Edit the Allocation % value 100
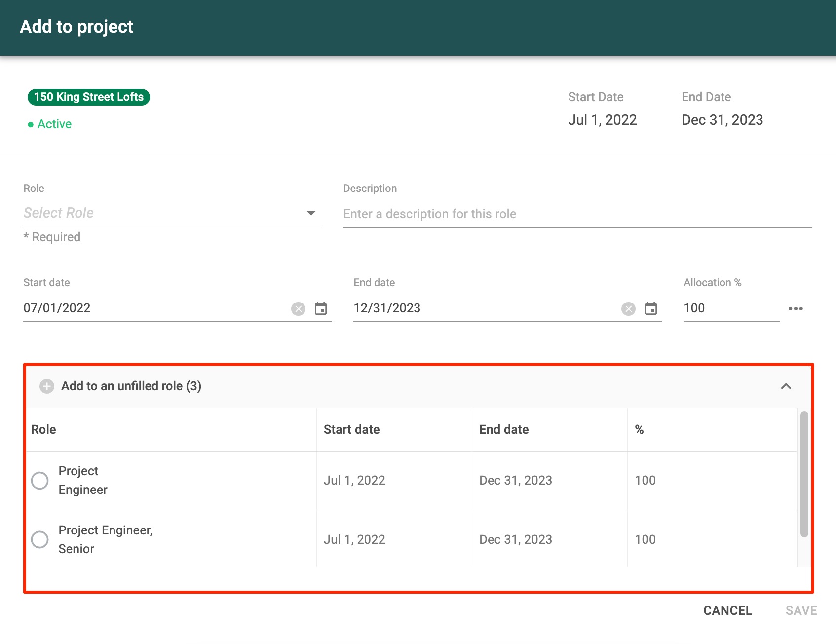This screenshot has width=836, height=644. (x=731, y=308)
